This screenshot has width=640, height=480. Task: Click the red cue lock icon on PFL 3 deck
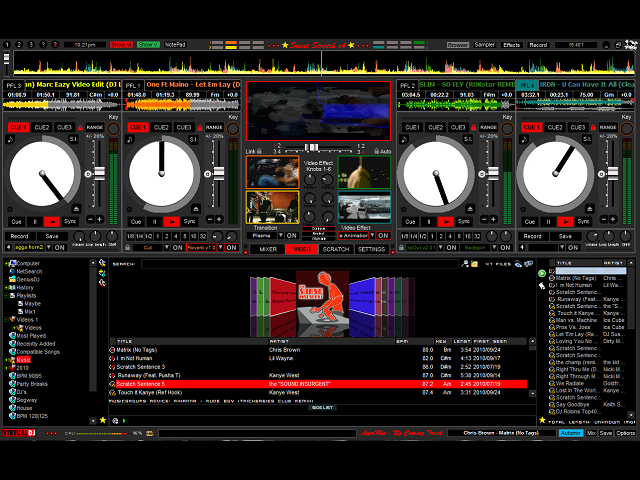click(x=80, y=128)
